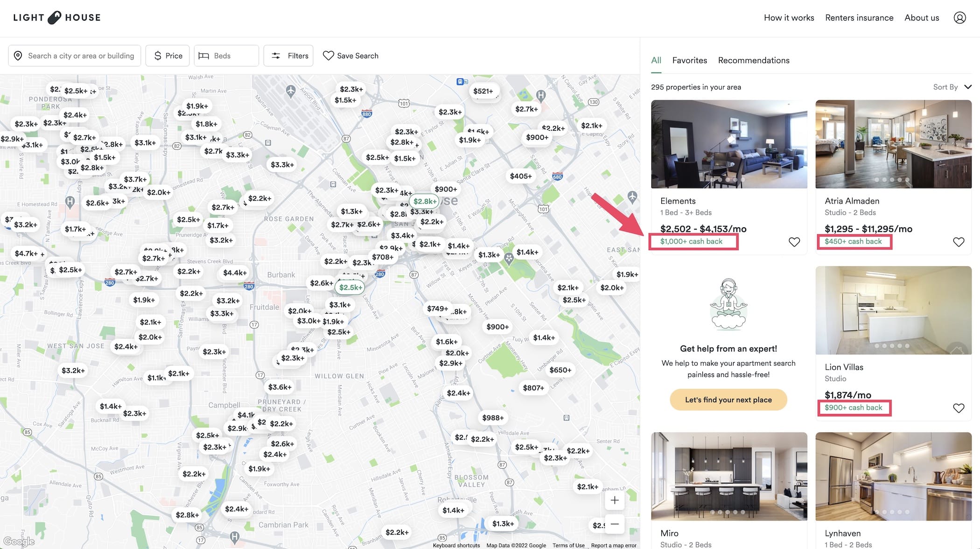Open the Filters panel
Image resolution: width=980 pixels, height=549 pixels.
[x=288, y=56]
